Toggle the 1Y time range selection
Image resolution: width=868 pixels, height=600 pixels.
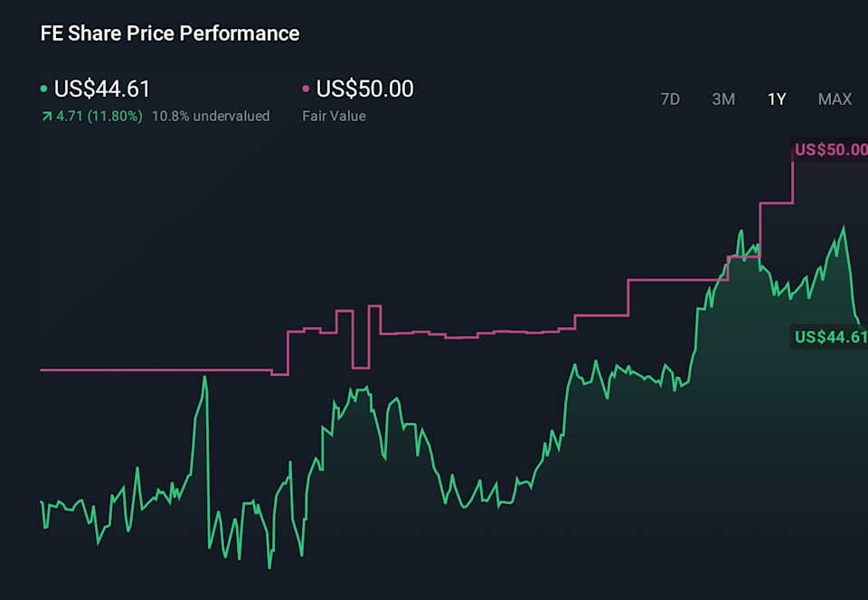pos(776,99)
